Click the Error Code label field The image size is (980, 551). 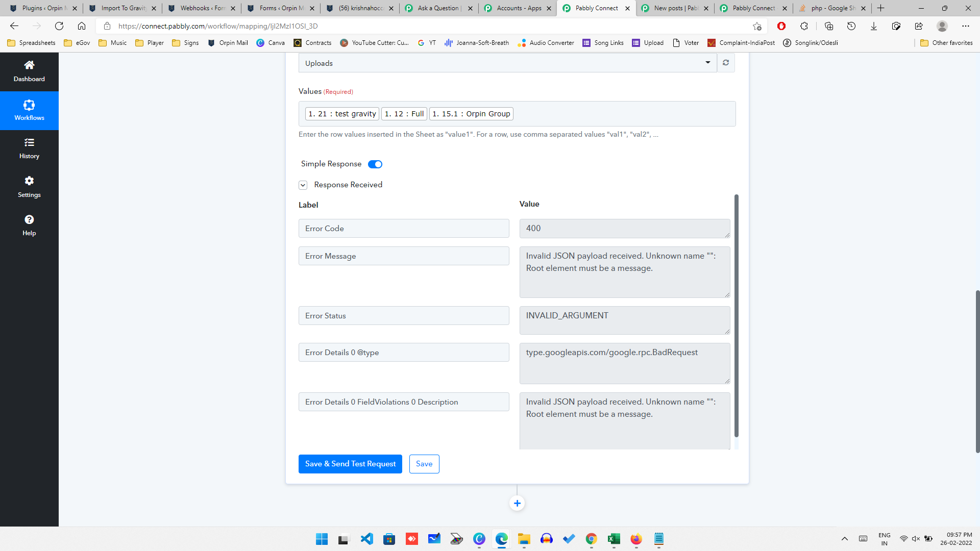pyautogui.click(x=404, y=229)
